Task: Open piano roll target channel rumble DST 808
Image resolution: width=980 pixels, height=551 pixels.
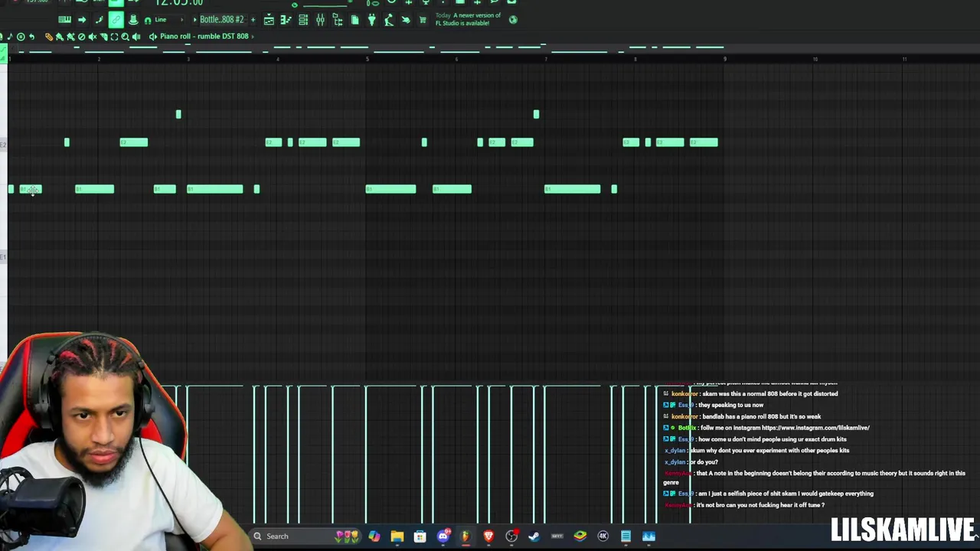Action: tap(204, 36)
